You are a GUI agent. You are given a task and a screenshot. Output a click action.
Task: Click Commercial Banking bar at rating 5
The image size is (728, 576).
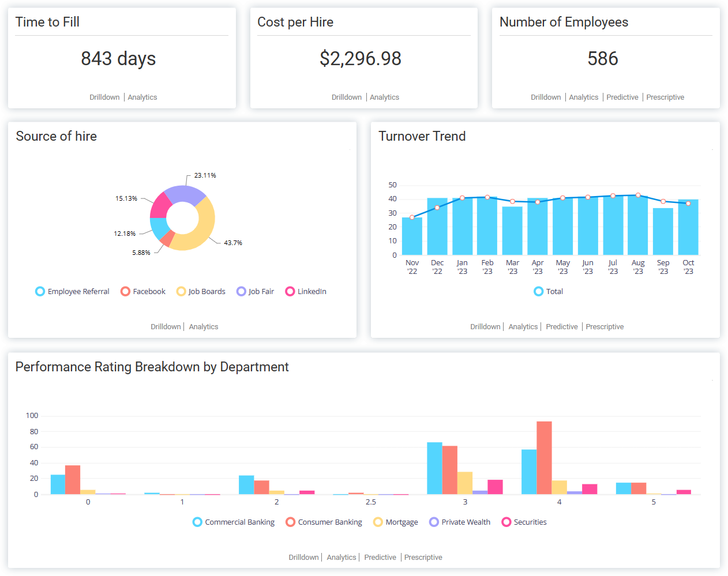624,488
